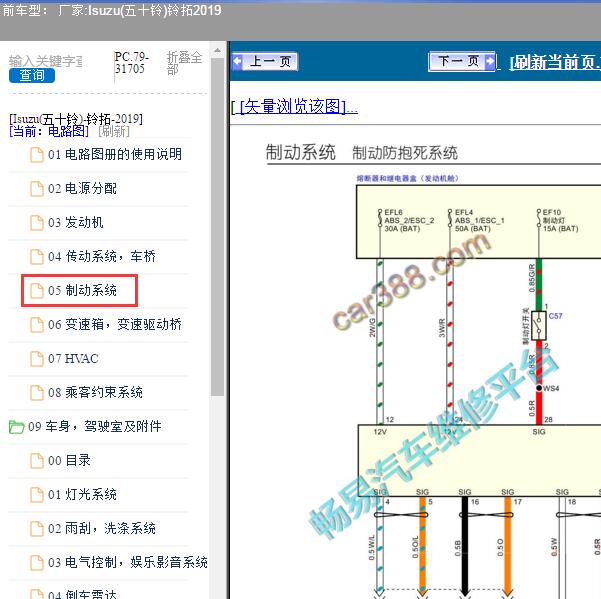The width and height of the screenshot is (601, 599).
Task: Click page icon beside 02 电源分配
Action: coord(37,189)
